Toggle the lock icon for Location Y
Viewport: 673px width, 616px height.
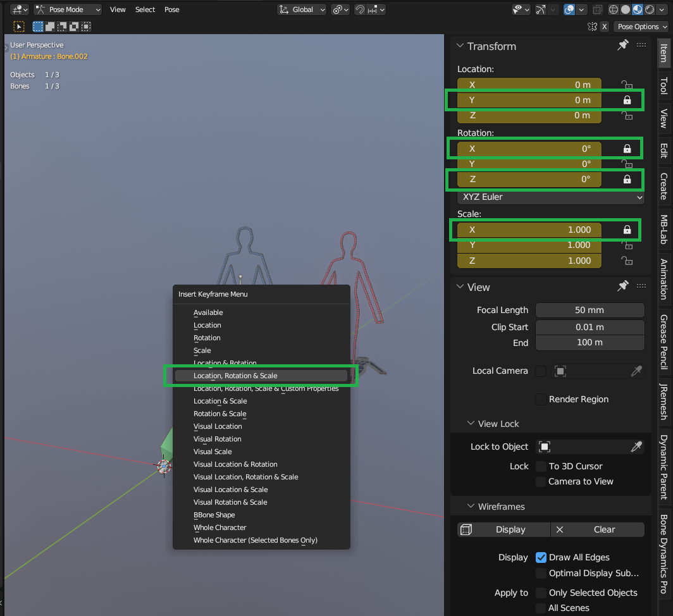click(x=627, y=100)
